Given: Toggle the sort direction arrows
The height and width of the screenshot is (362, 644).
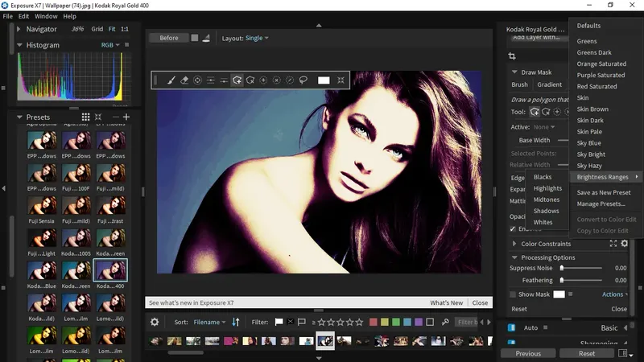Looking at the screenshot, I should [236, 323].
